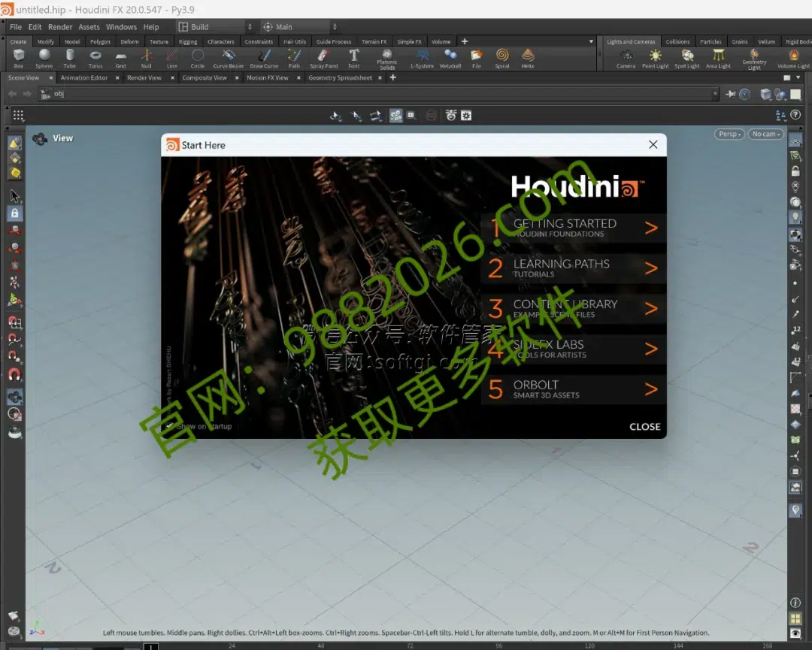
Task: Open the Terrain FX shelf tab
Action: (374, 41)
